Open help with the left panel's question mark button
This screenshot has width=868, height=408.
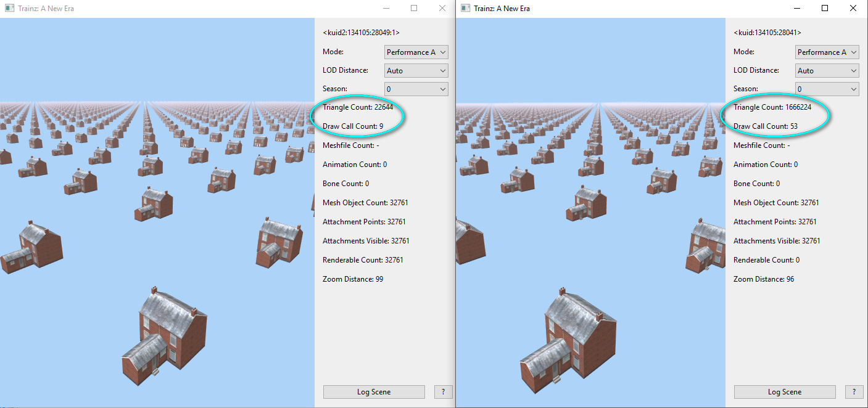point(443,391)
